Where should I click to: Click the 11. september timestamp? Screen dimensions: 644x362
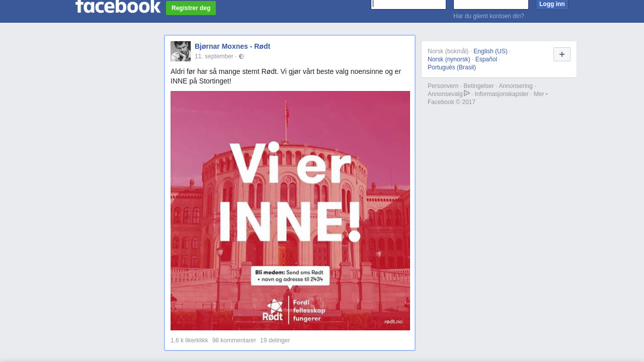point(214,56)
